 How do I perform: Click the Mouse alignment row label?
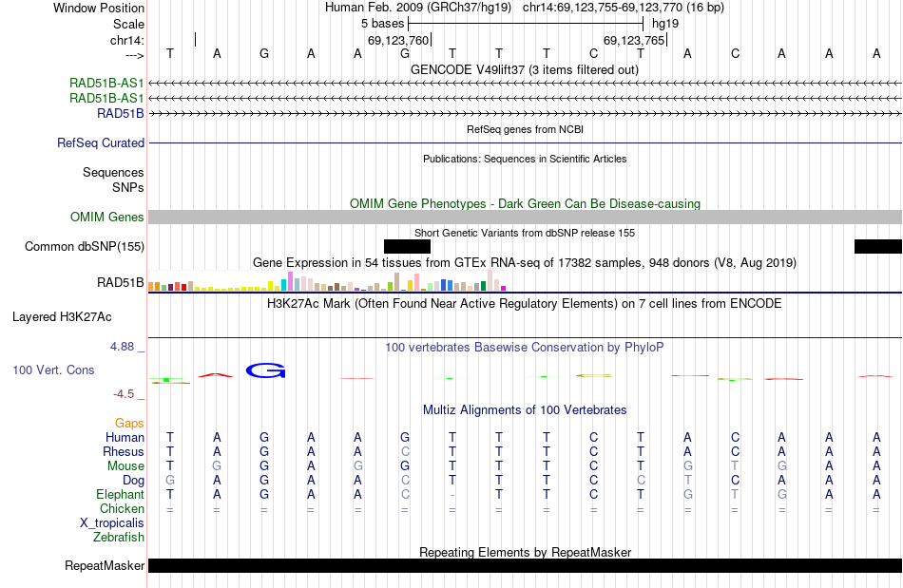pos(125,466)
